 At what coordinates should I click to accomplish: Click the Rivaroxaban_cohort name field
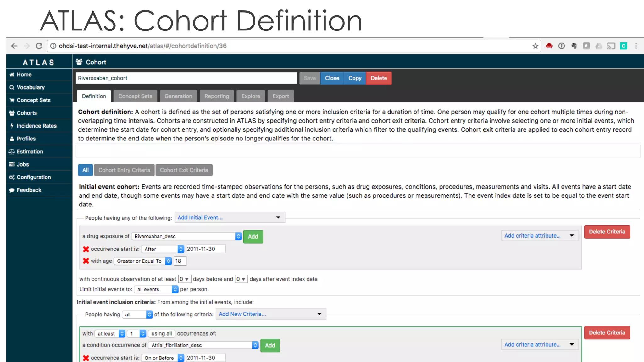[186, 78]
